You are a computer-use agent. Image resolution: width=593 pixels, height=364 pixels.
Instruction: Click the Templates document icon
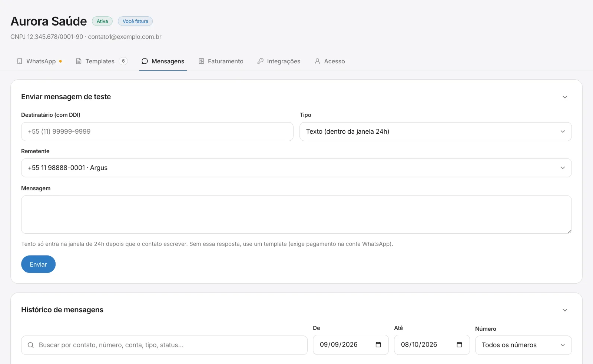[x=79, y=61]
